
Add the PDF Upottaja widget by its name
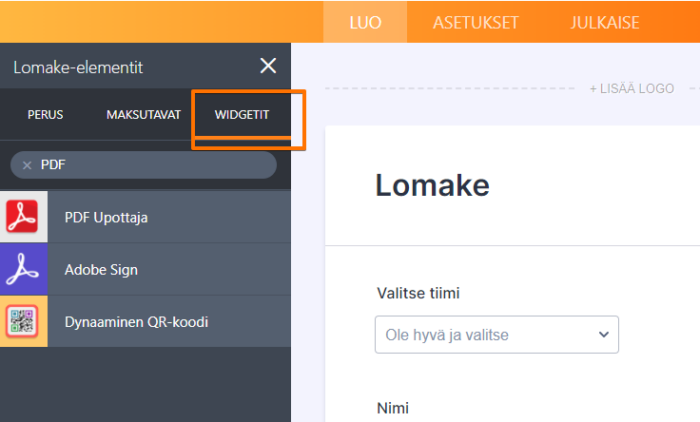106,217
